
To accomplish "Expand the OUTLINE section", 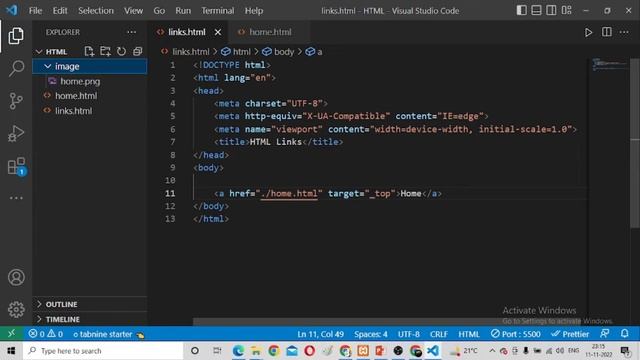I will click(x=90, y=304).
